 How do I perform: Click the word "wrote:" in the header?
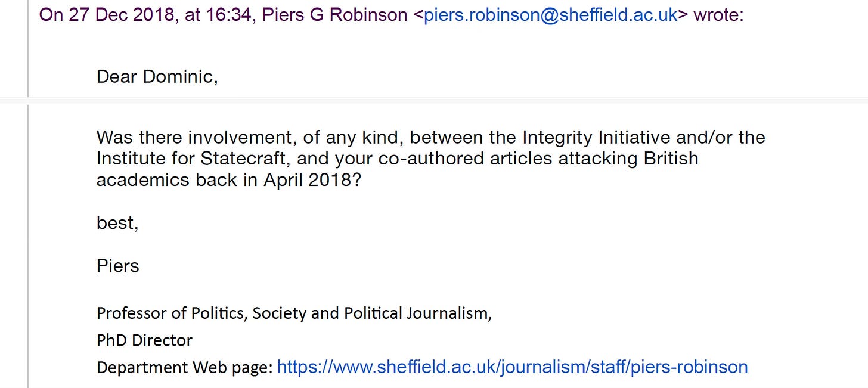(x=718, y=15)
